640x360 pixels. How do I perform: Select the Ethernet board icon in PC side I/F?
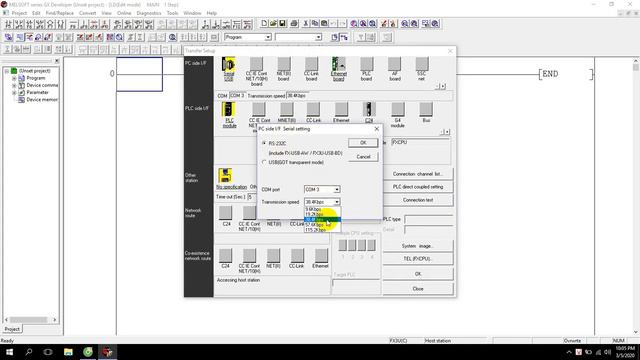[339, 64]
